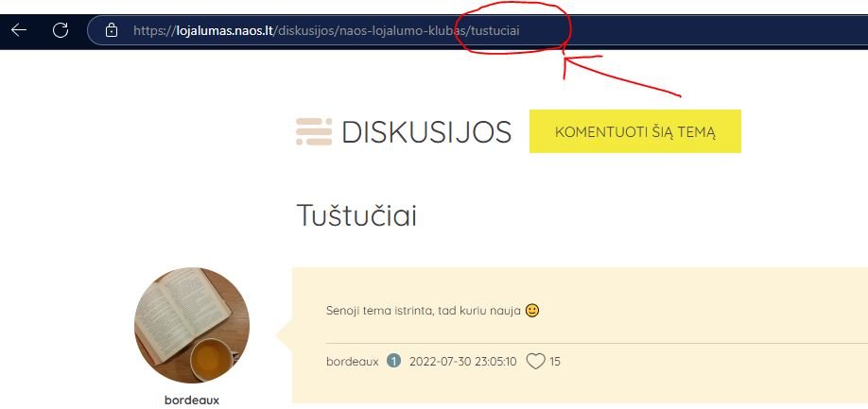Click the heart icon to like the post
The width and height of the screenshot is (868, 409).
pyautogui.click(x=535, y=362)
